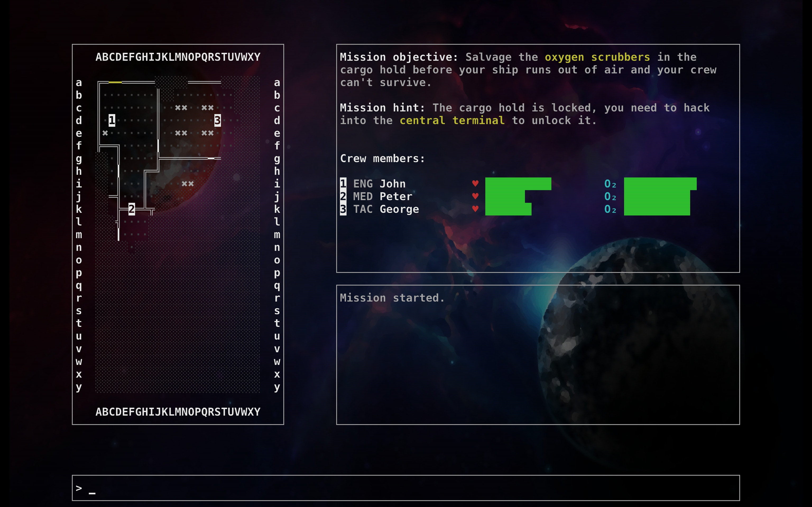Click crew marker 2 on the ship map

pos(132,209)
